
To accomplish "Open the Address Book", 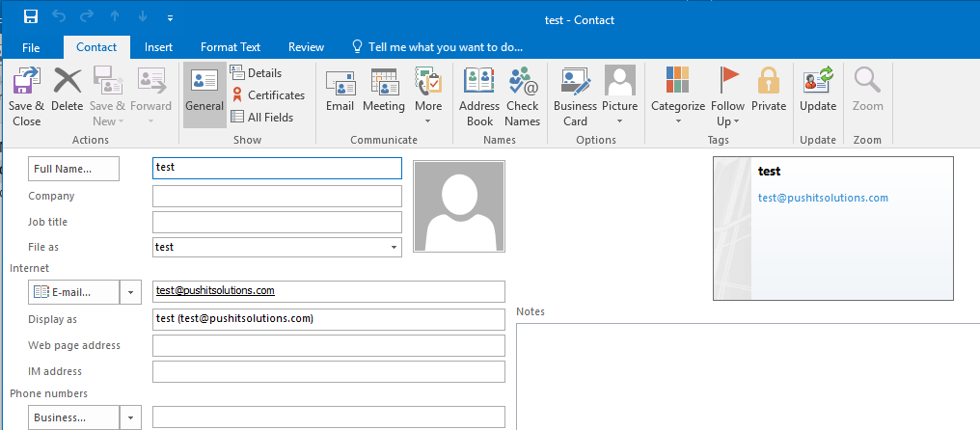I will [479, 96].
